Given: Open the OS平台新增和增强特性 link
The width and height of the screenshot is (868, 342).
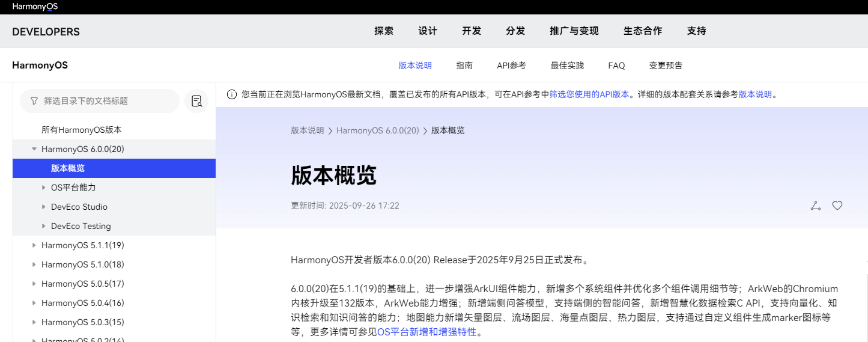Looking at the screenshot, I should click(426, 332).
